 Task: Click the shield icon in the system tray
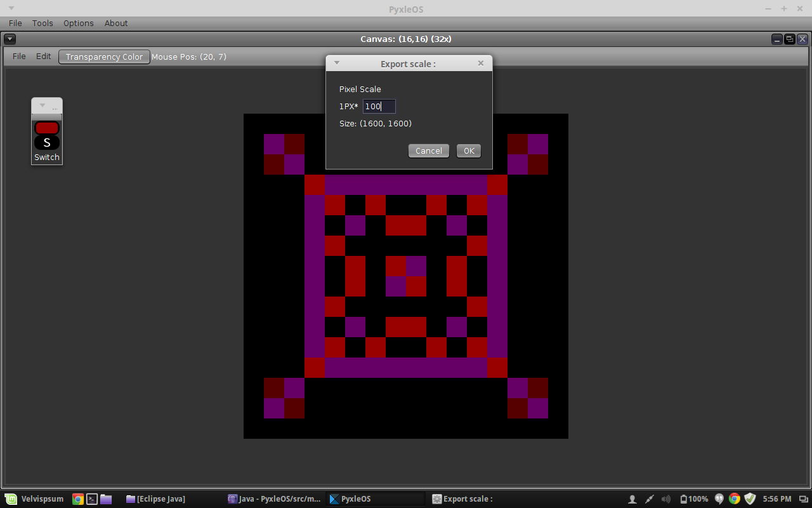[x=750, y=499]
